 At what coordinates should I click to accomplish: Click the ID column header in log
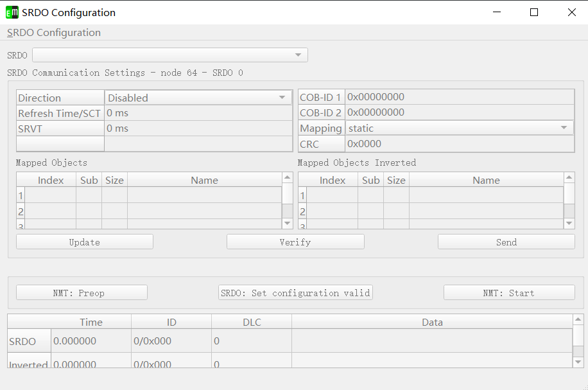171,322
